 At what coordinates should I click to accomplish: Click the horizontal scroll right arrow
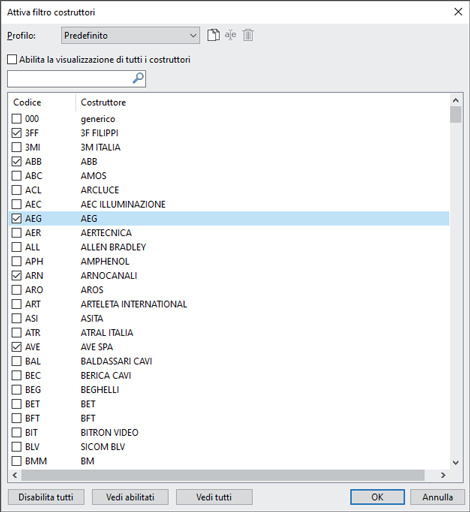point(443,475)
